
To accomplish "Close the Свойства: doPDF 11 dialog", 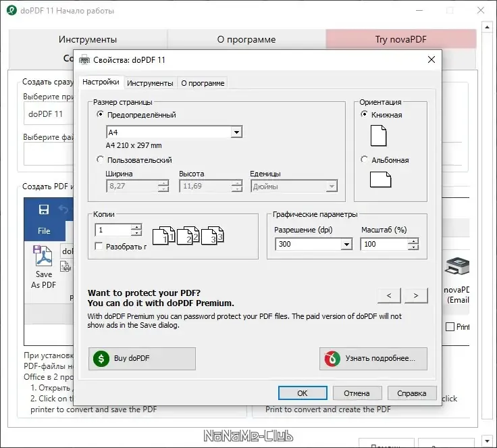I will [x=431, y=59].
